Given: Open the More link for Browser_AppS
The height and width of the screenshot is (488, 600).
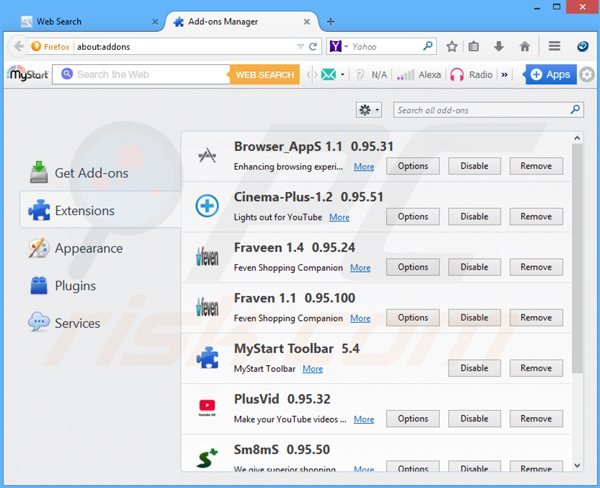Looking at the screenshot, I should (364, 167).
